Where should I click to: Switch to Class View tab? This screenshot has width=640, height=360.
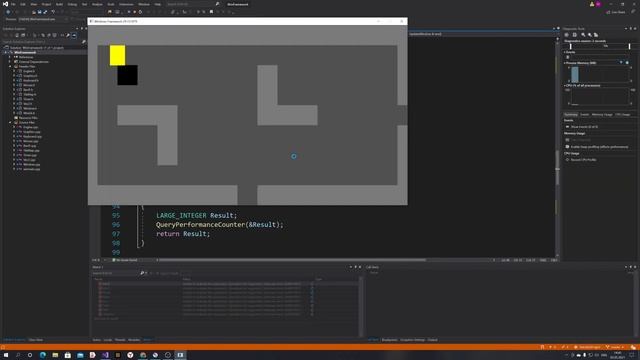36,340
